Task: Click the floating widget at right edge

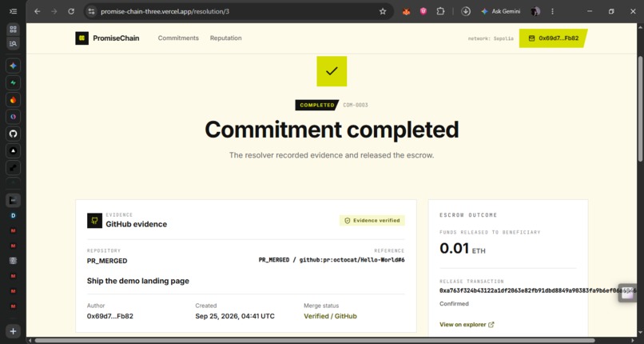Action: coord(627,293)
